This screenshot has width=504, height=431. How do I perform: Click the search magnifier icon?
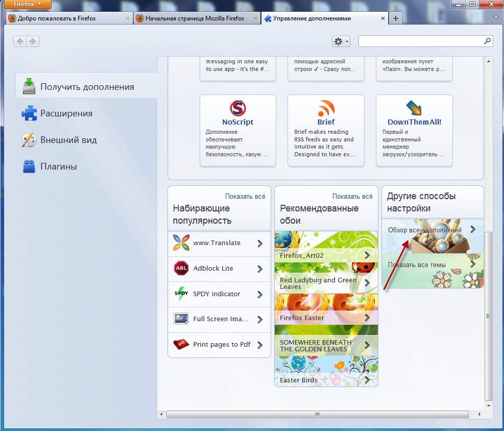488,41
